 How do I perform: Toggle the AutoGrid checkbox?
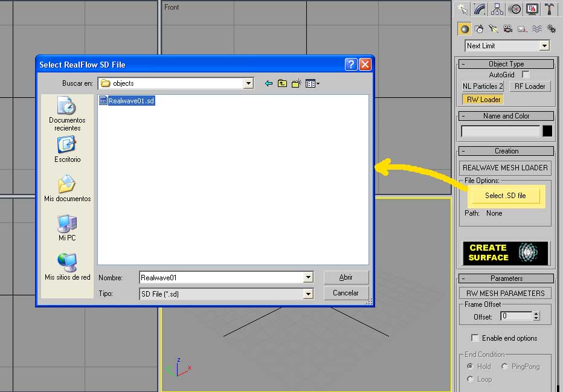tap(526, 75)
